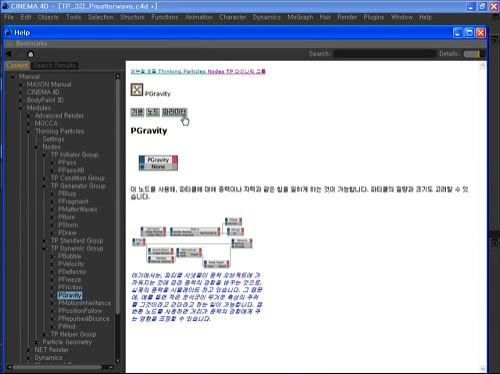
Task: Open the Help menu in the menu bar
Action: tap(425, 17)
